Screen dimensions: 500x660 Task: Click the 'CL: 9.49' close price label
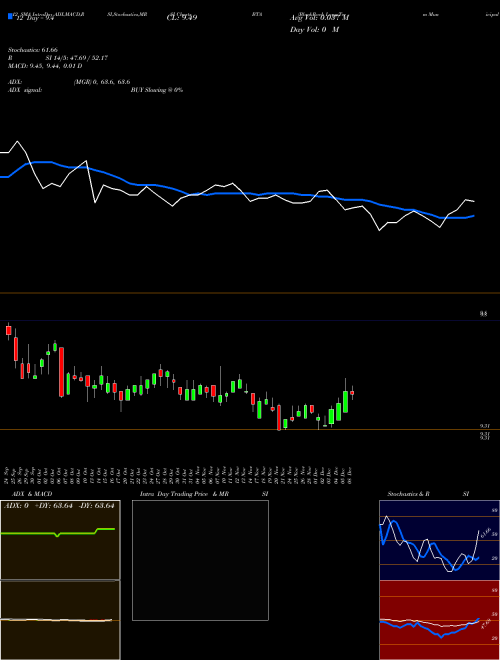pyautogui.click(x=182, y=18)
